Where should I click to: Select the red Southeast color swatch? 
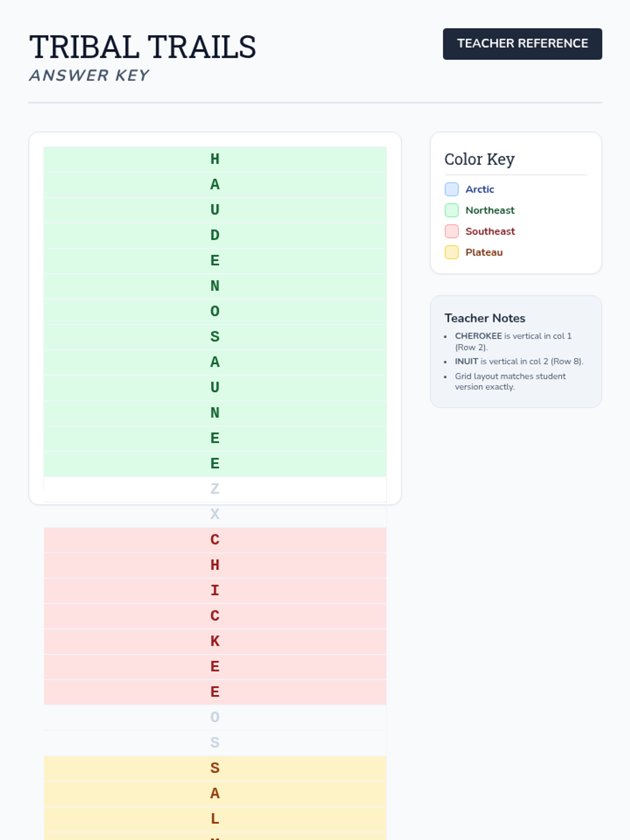[x=451, y=232]
